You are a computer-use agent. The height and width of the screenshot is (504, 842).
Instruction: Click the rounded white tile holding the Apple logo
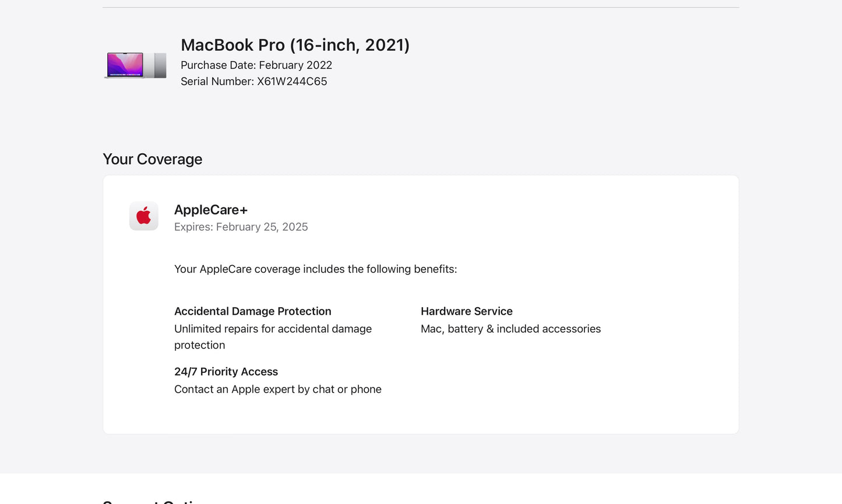click(x=143, y=216)
